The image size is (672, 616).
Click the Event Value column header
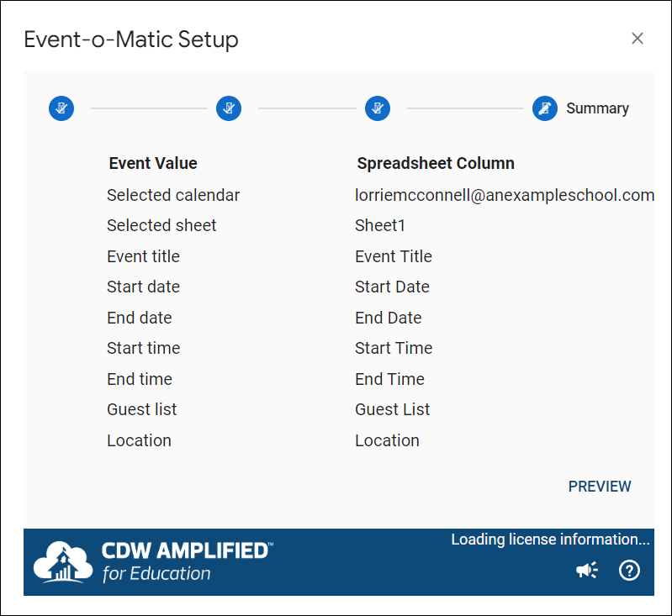pyautogui.click(x=153, y=163)
